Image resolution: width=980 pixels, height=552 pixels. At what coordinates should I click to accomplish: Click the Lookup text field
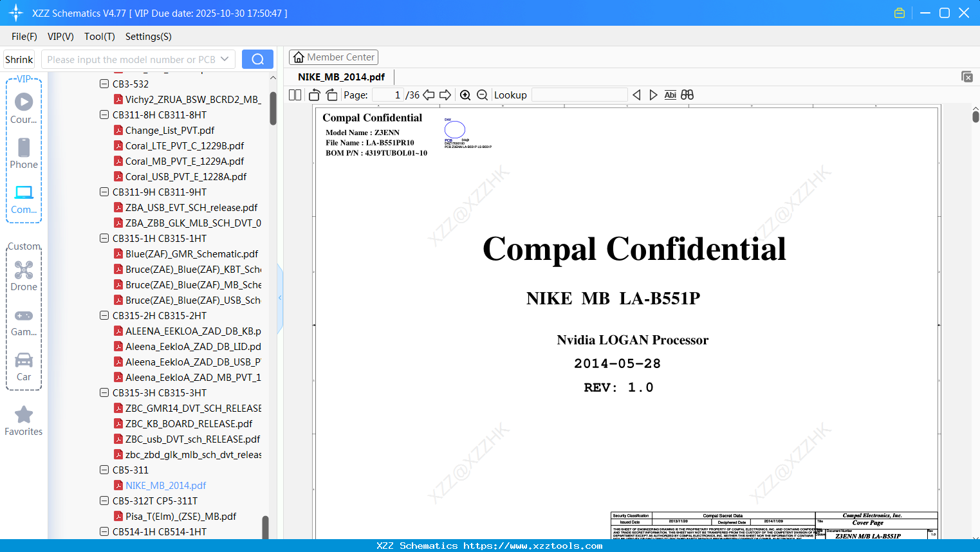579,95
